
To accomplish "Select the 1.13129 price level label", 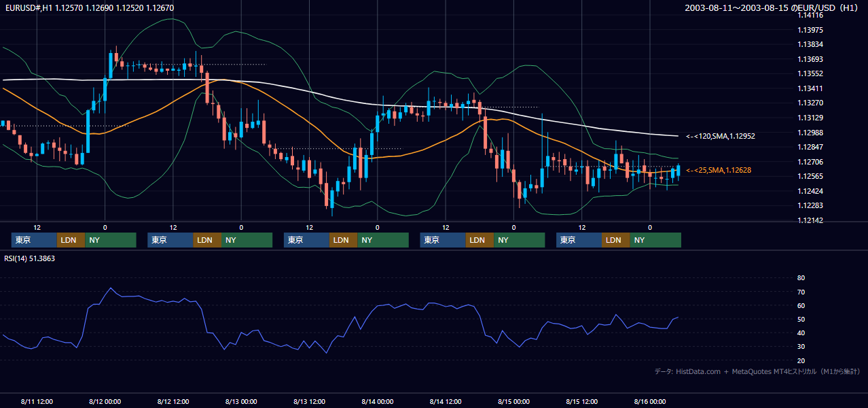I will coord(810,118).
